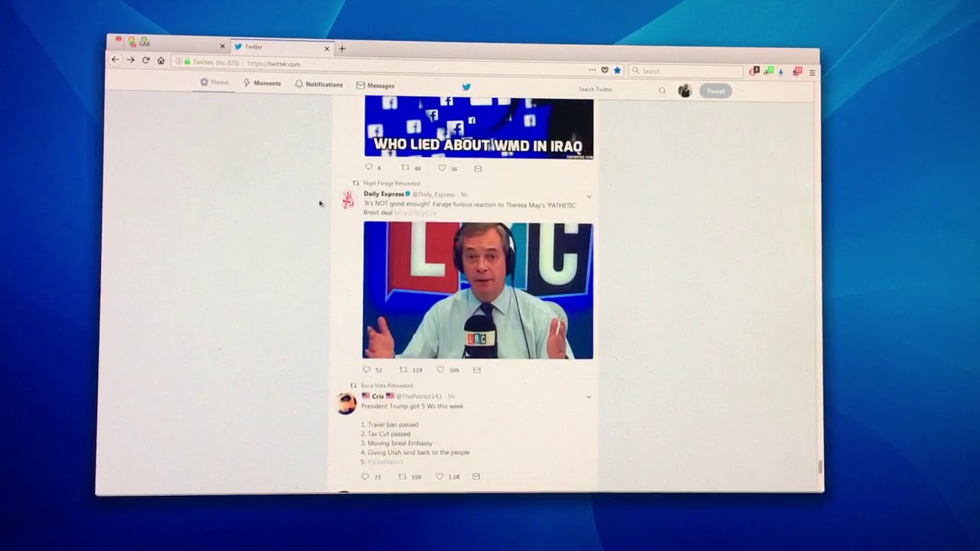
Task: Reload the Twitter page
Action: 145,60
